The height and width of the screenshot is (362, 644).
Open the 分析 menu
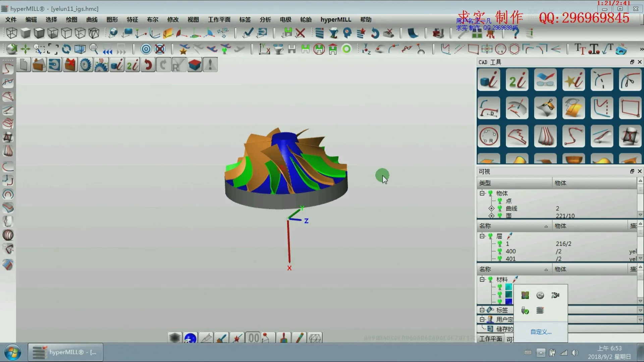pos(265,19)
